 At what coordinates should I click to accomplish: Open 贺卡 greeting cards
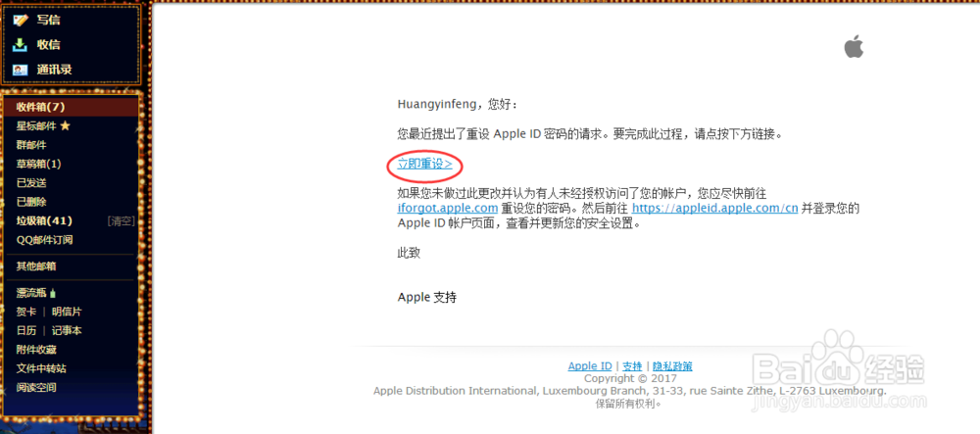[26, 312]
